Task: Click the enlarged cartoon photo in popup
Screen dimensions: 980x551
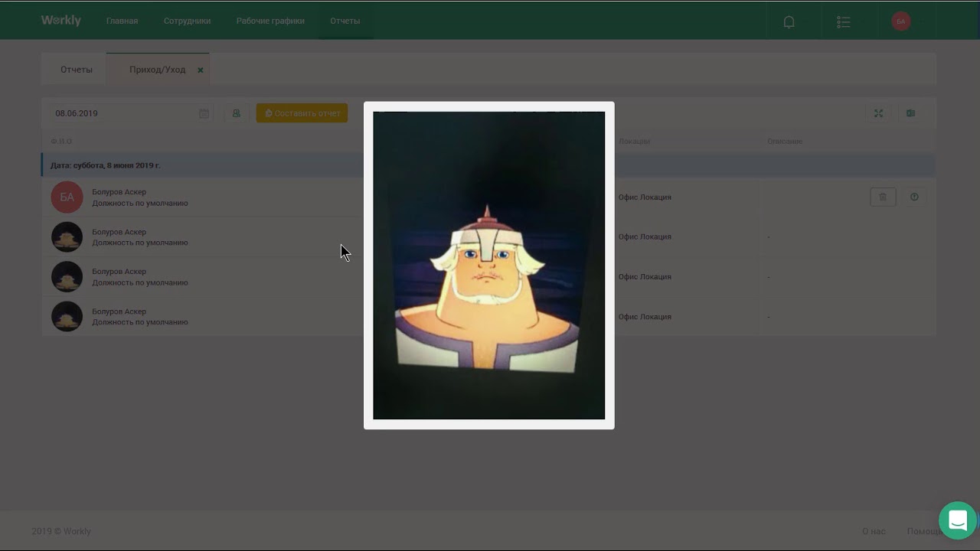Action: click(488, 266)
